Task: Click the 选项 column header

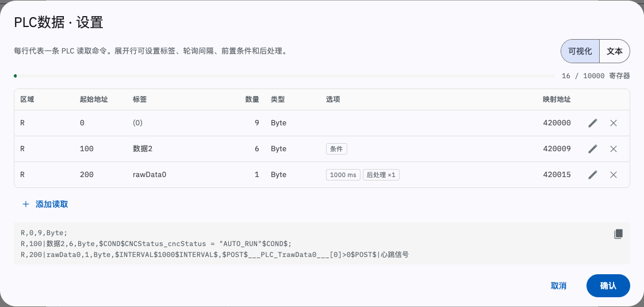Action: [333, 99]
